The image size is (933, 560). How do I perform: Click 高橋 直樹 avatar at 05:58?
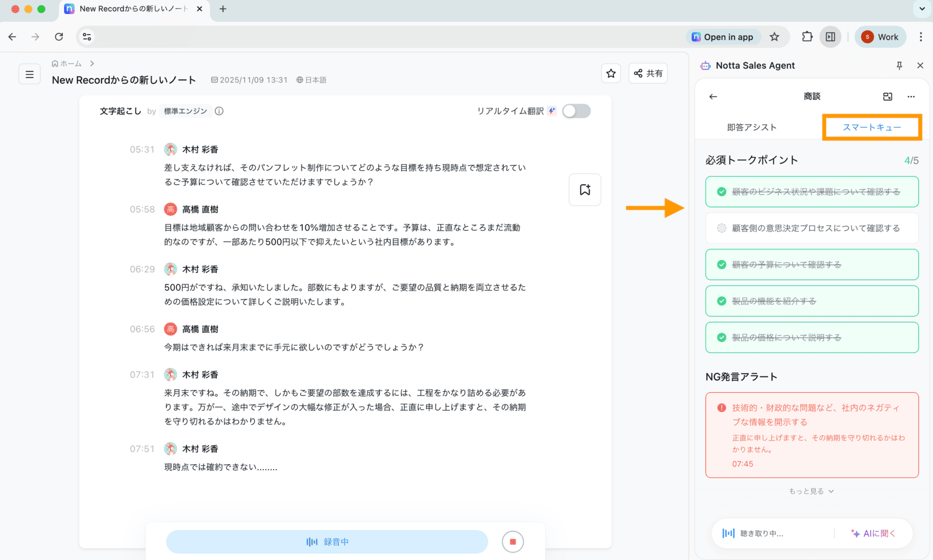(170, 209)
